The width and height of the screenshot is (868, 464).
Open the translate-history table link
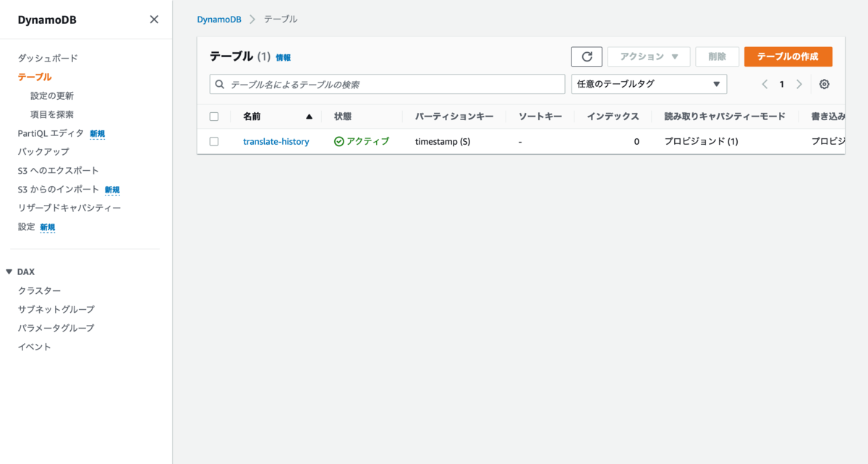click(x=276, y=142)
